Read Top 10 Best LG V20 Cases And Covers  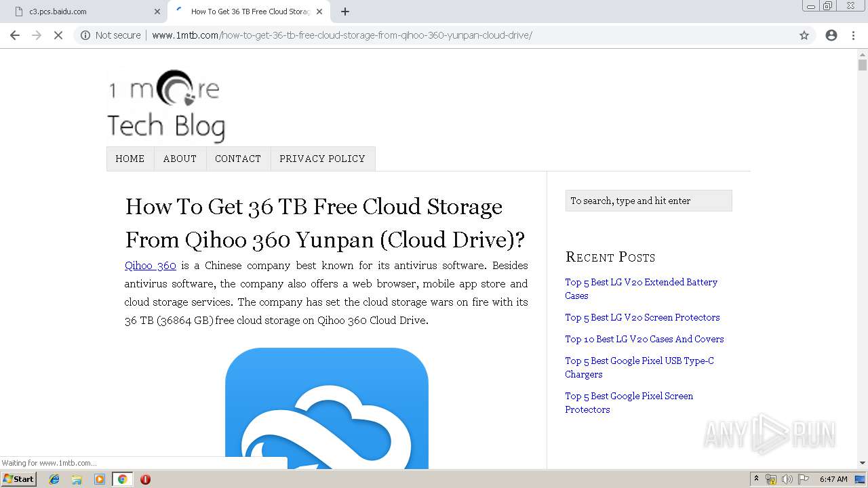pos(644,339)
